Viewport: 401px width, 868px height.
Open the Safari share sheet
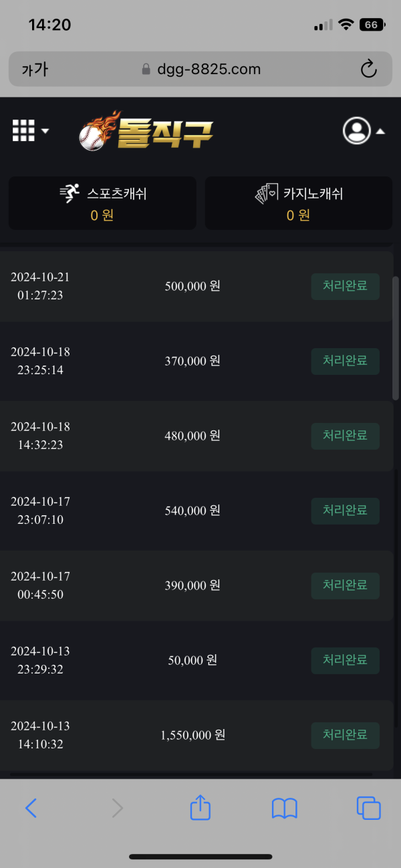[x=200, y=808]
